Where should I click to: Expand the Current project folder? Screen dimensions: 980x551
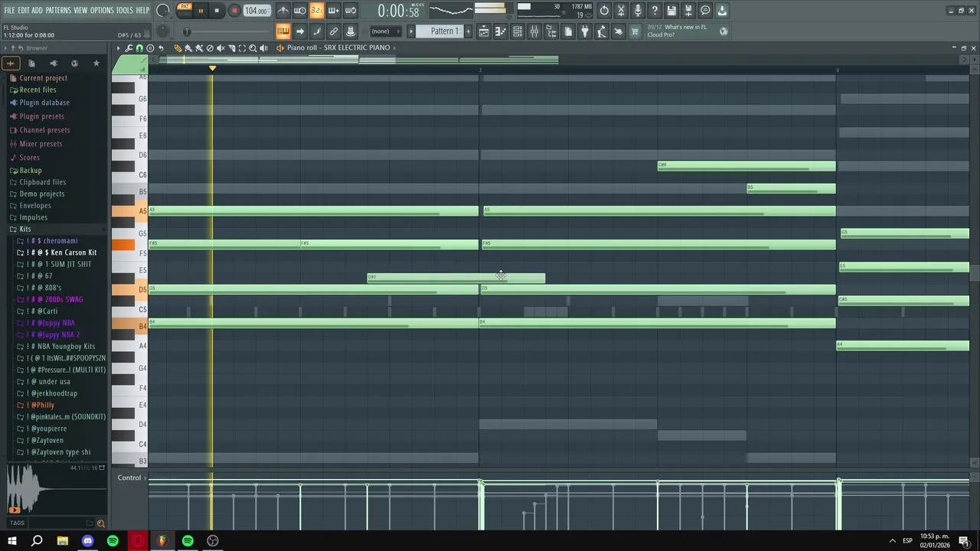(x=43, y=78)
